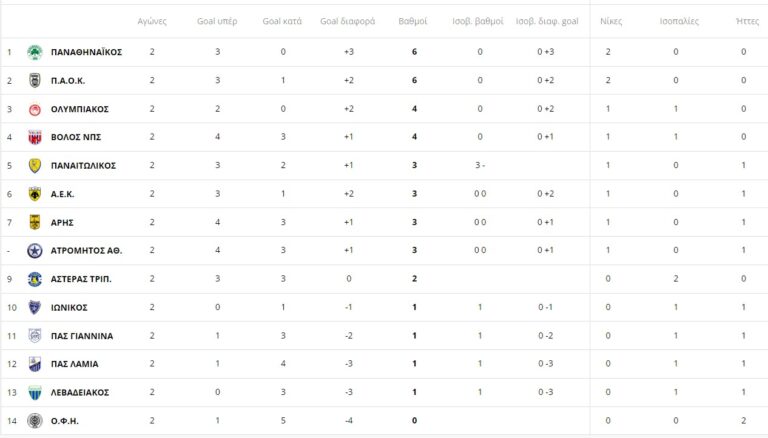Open the ΠΑΝΑΘΗΝΑΪΚΟΣ team link

[x=86, y=52]
